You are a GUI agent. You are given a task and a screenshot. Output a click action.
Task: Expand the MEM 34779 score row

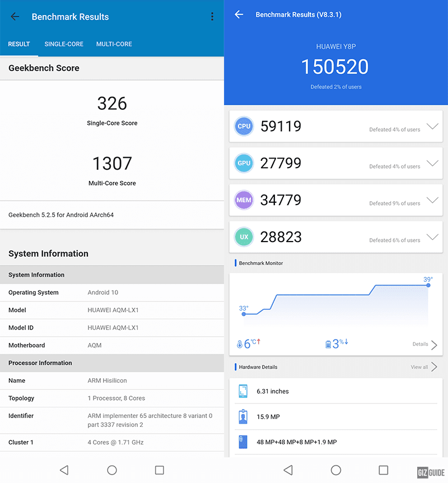click(x=432, y=200)
